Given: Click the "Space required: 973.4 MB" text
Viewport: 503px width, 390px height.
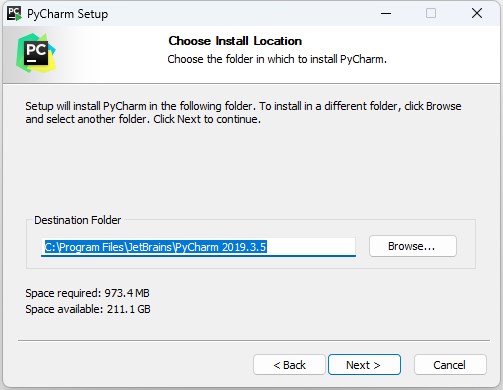Looking at the screenshot, I should click(87, 293).
